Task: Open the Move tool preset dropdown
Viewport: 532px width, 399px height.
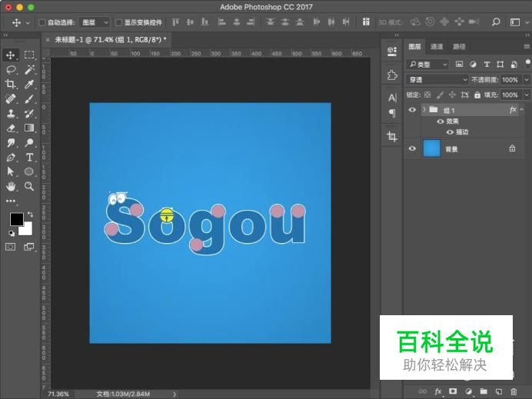Action: pyautogui.click(x=28, y=23)
